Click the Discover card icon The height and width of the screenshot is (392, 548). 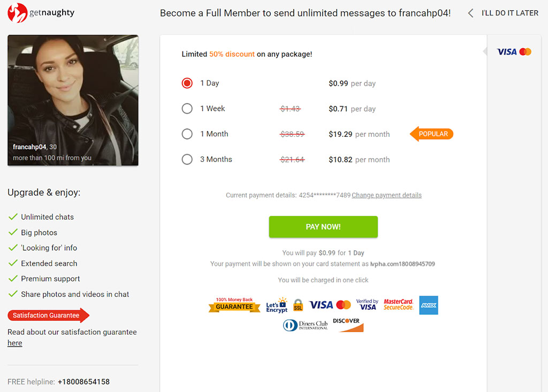(347, 324)
